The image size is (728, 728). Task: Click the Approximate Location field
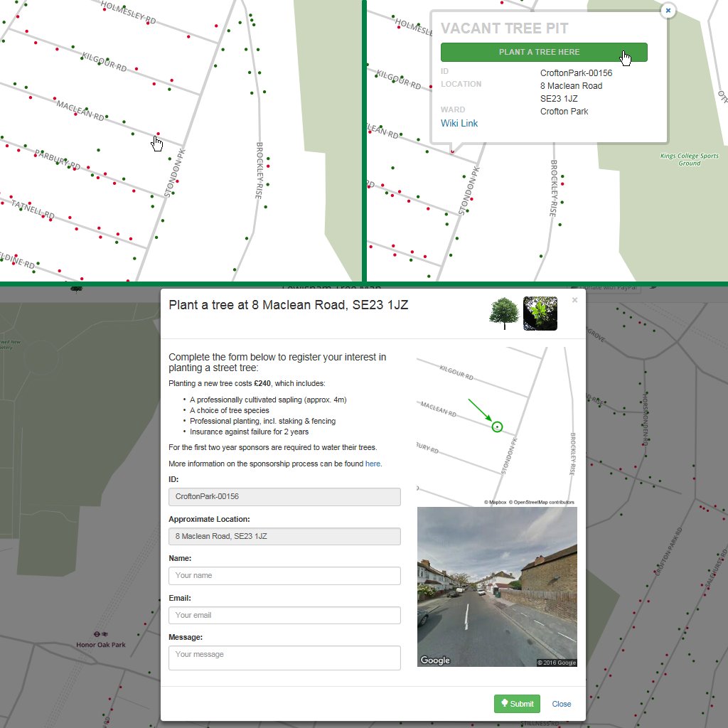(284, 536)
